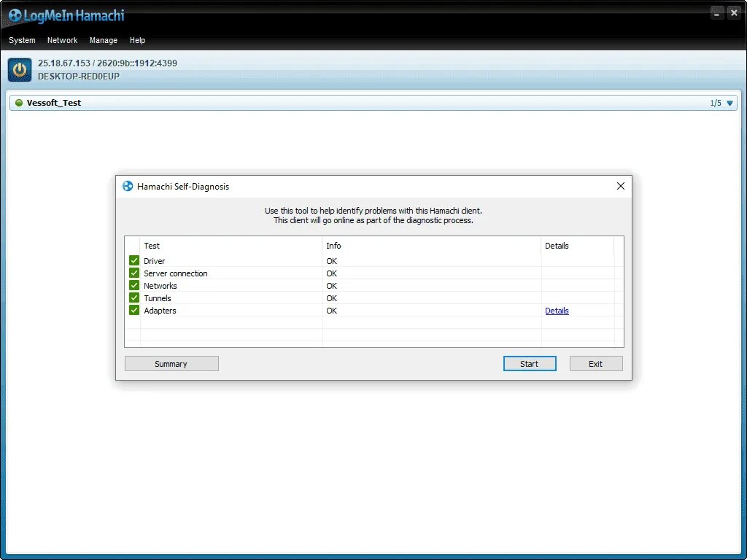
Task: Click the LogMeIn Hamachi logo icon
Action: (x=15, y=16)
